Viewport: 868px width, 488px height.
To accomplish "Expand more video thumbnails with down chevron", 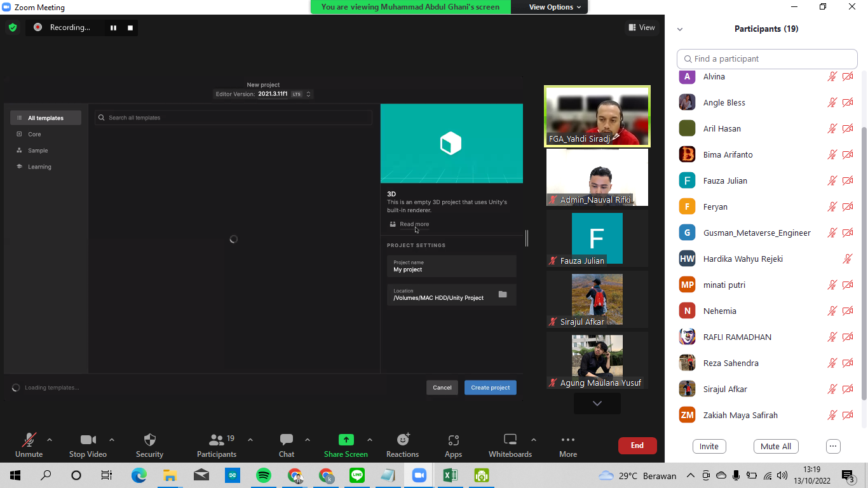I will (x=597, y=403).
